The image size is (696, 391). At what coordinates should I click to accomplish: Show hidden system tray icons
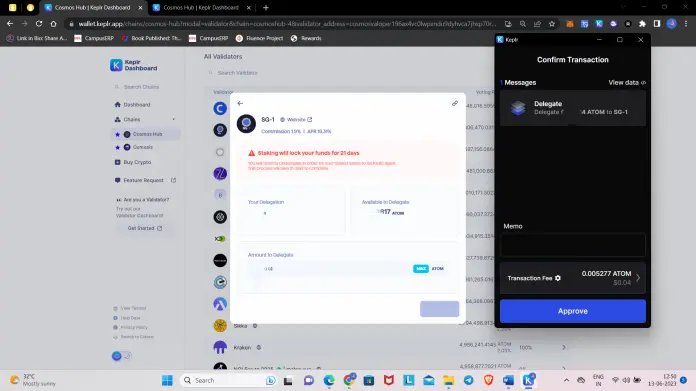[566, 380]
